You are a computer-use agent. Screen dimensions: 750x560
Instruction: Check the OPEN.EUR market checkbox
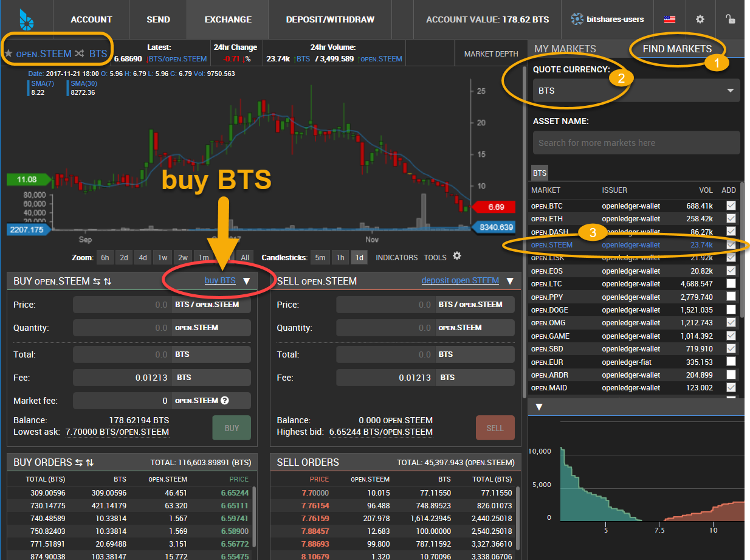[x=731, y=362]
